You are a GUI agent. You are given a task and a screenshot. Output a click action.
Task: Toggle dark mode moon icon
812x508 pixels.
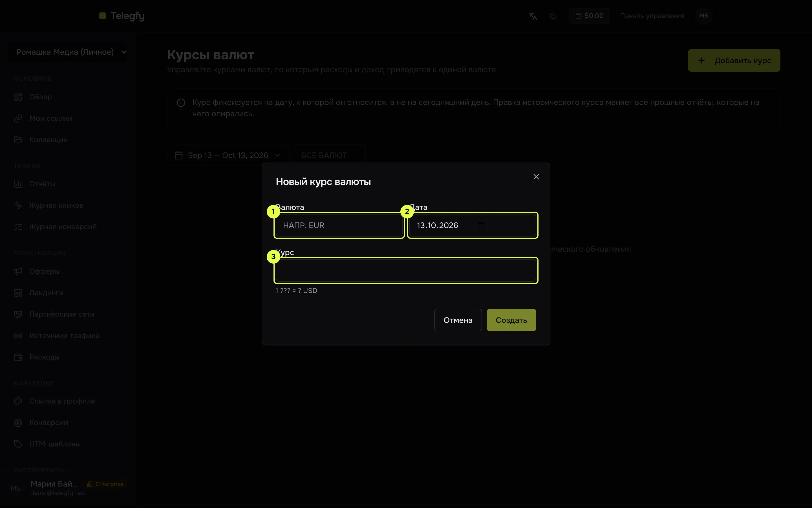click(553, 16)
